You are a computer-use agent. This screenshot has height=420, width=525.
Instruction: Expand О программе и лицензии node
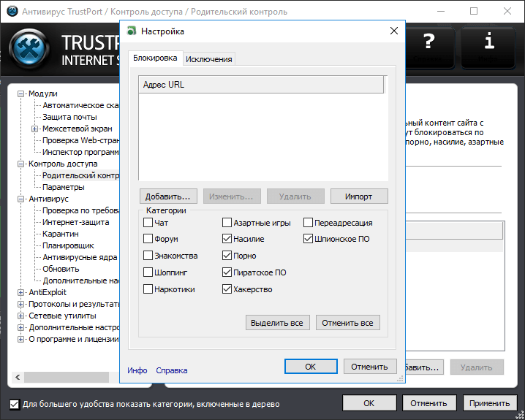(20, 339)
